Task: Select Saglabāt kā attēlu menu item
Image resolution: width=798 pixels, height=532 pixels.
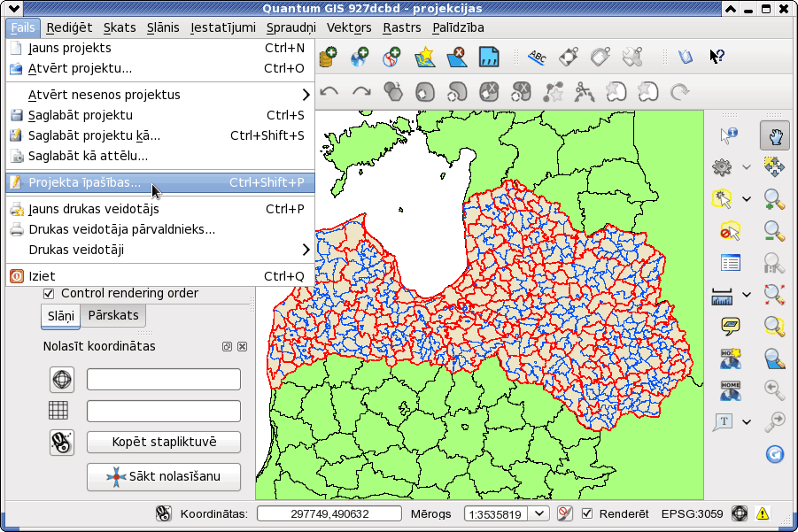Action: (x=159, y=156)
